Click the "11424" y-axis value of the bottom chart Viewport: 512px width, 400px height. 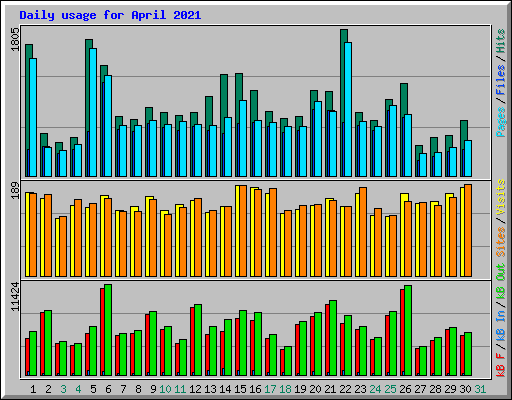click(x=15, y=297)
